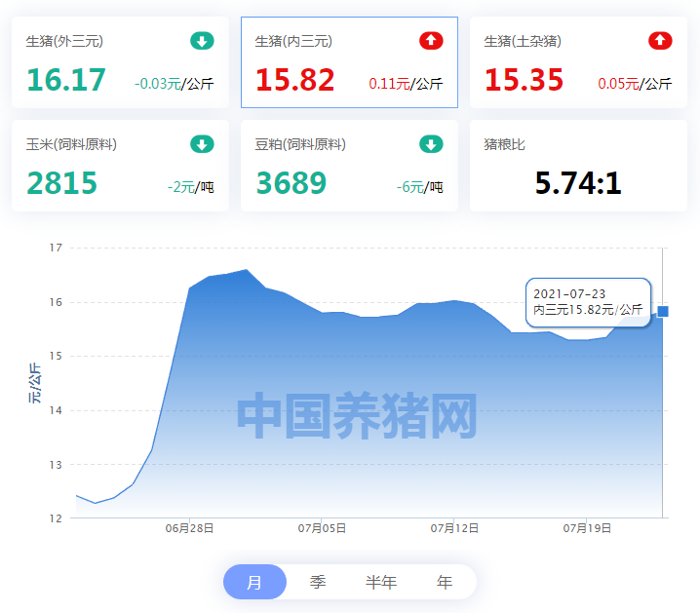The height and width of the screenshot is (613, 700).
Task: Click the 15.82 price value
Action: (295, 80)
